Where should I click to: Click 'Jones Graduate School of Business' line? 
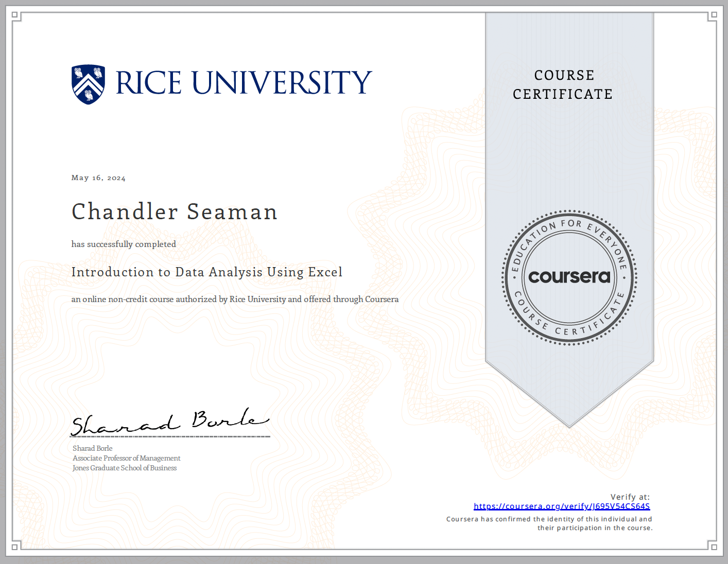[x=125, y=468]
